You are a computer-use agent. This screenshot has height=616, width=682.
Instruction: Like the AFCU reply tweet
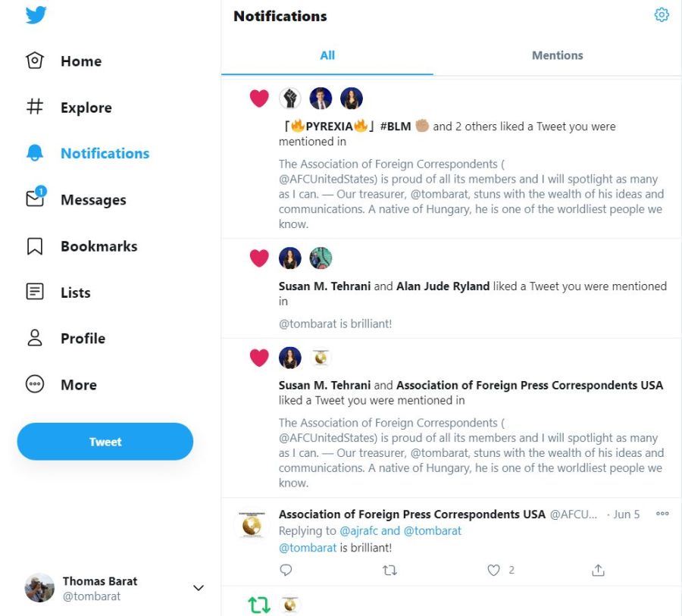tap(494, 571)
